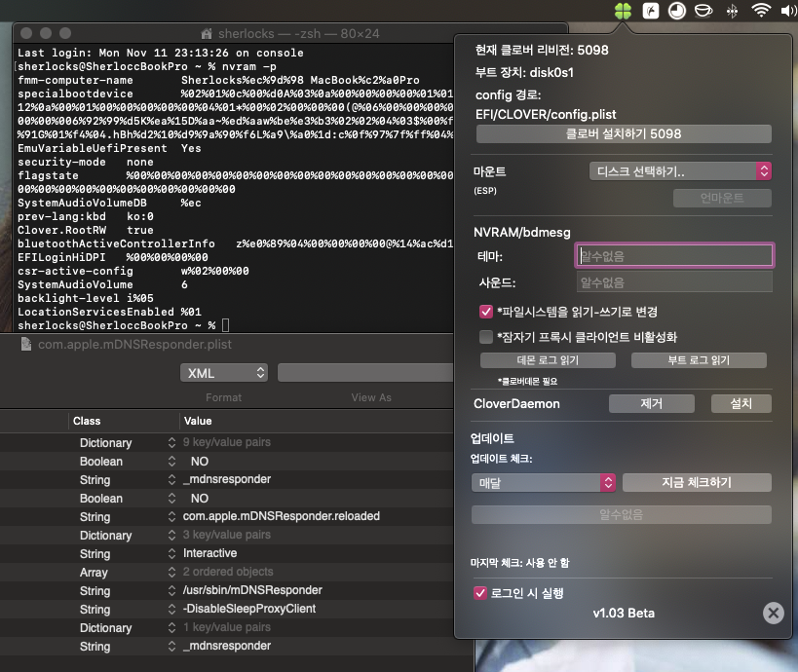Click the Clover green leaf menu bar icon
Image resolution: width=798 pixels, height=672 pixels.
click(623, 11)
